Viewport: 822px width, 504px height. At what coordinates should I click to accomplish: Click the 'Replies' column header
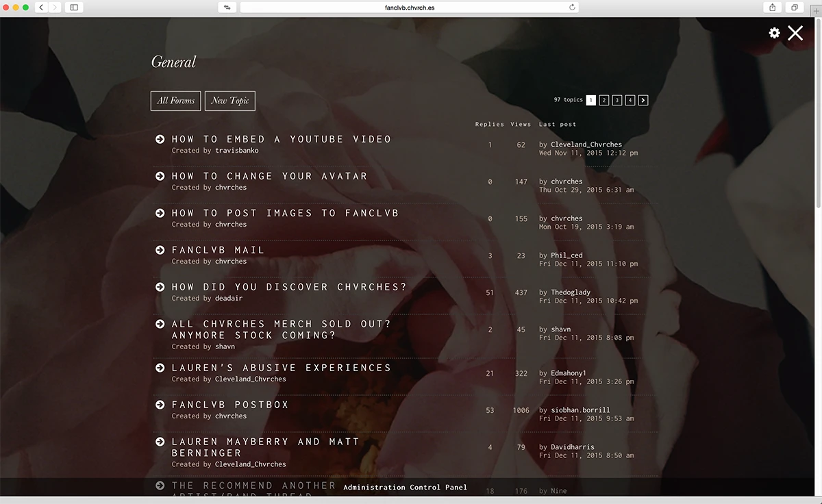[490, 125]
